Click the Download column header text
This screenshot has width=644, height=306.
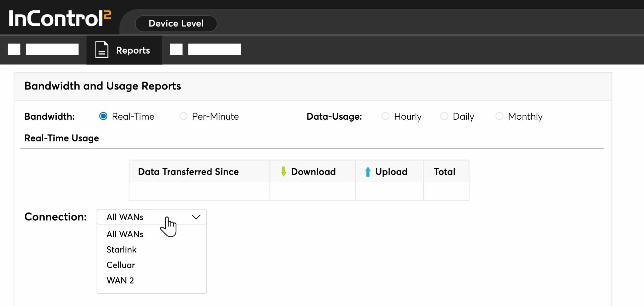click(313, 172)
